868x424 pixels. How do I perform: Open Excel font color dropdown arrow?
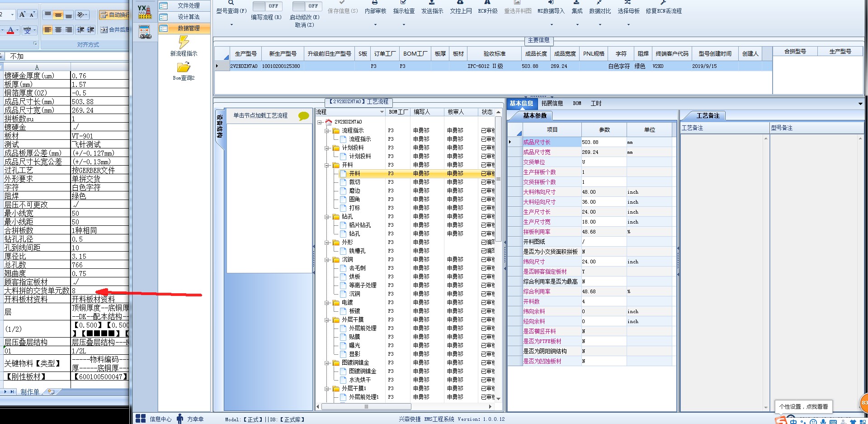17,30
